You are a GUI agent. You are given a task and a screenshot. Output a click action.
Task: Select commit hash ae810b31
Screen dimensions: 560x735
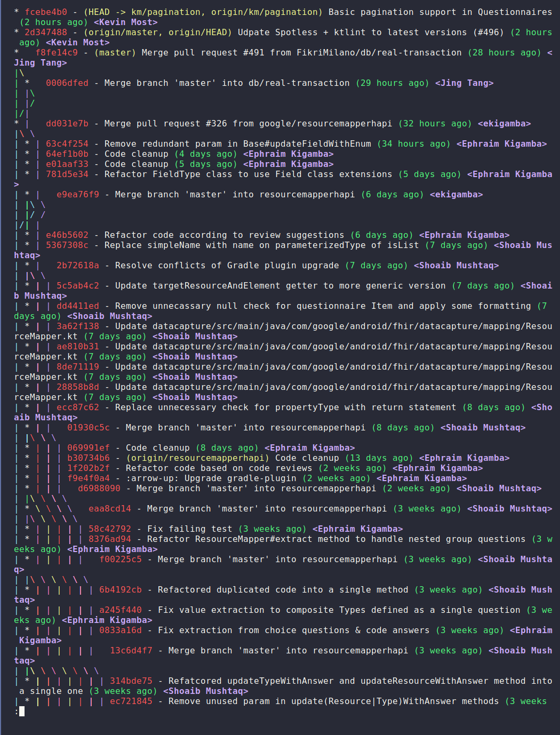click(x=78, y=346)
